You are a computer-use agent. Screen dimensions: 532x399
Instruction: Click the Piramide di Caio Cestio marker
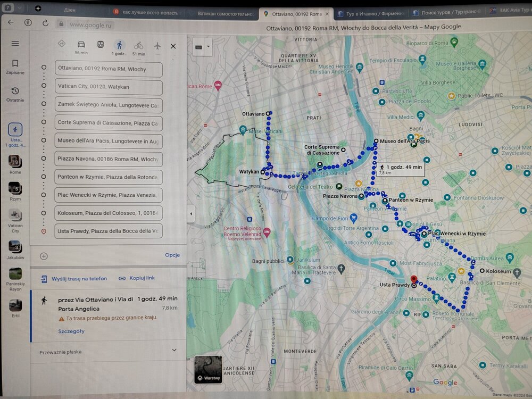409,376
